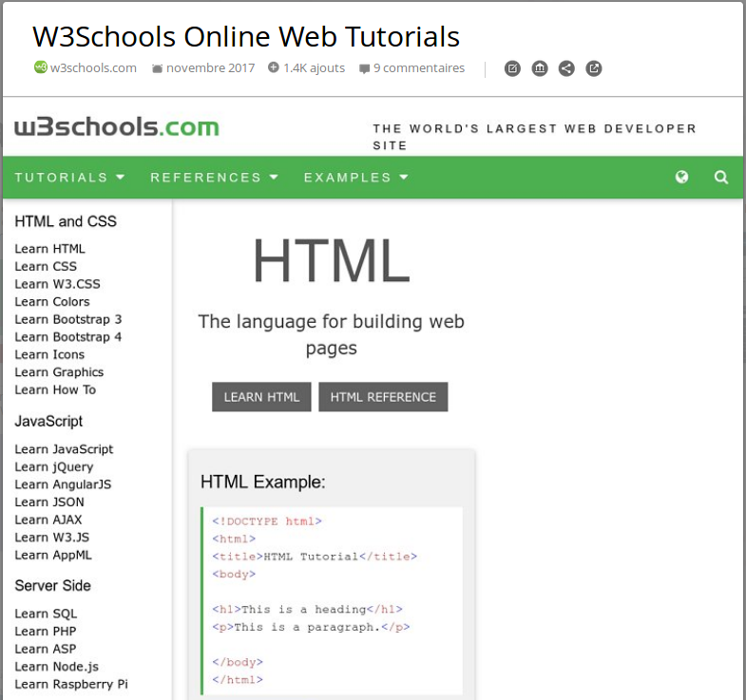Click the 1.4K ajouts plus icon

click(274, 67)
